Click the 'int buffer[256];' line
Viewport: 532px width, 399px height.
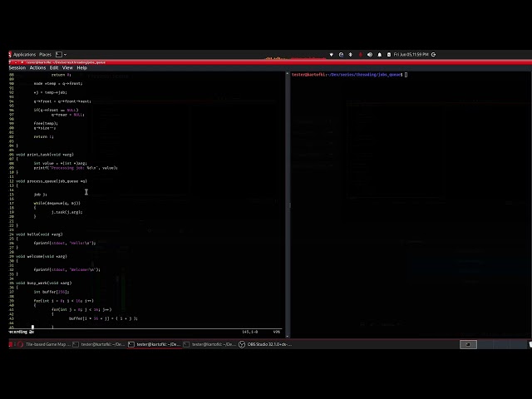(x=52, y=292)
